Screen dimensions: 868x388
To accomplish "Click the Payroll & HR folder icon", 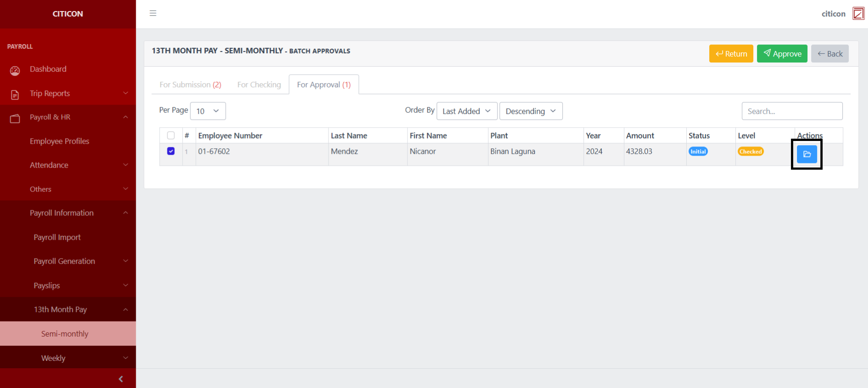I will click(x=15, y=118).
